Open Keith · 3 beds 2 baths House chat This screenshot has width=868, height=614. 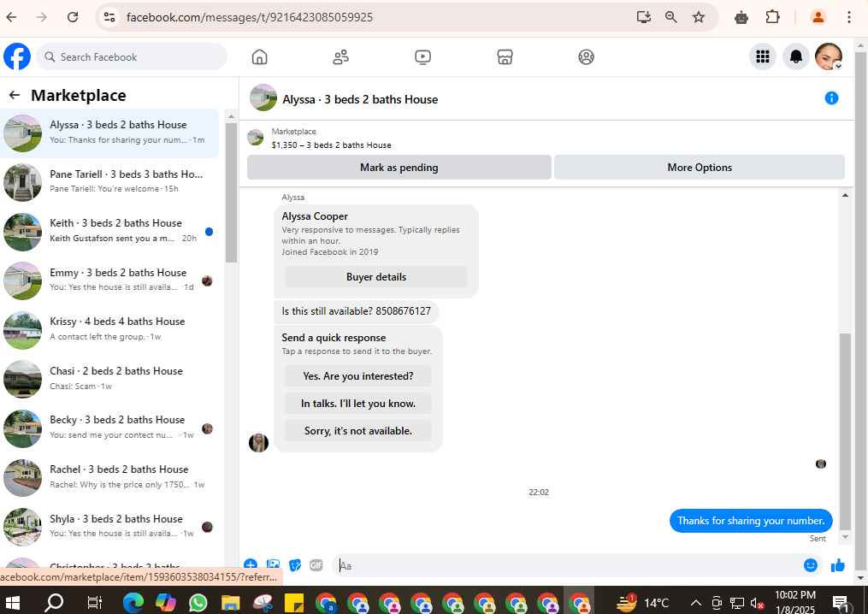coord(109,232)
